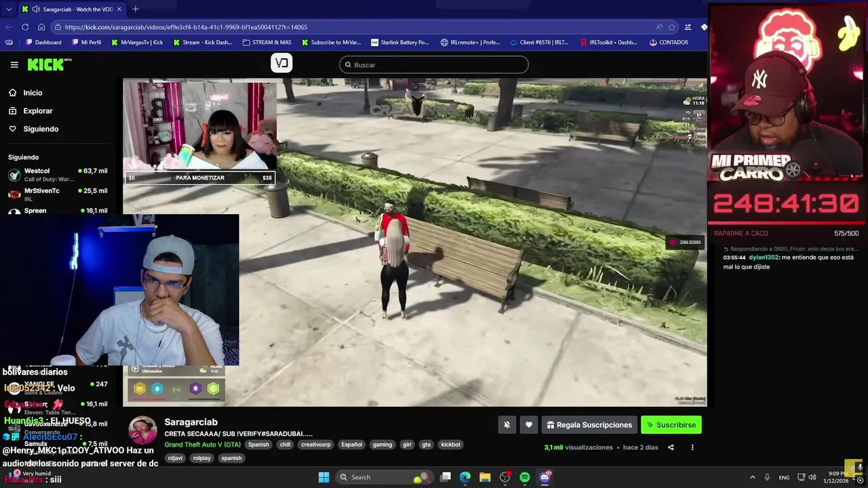Close the Saragarciab browser tab
The height and width of the screenshot is (488, 868).
(119, 9)
